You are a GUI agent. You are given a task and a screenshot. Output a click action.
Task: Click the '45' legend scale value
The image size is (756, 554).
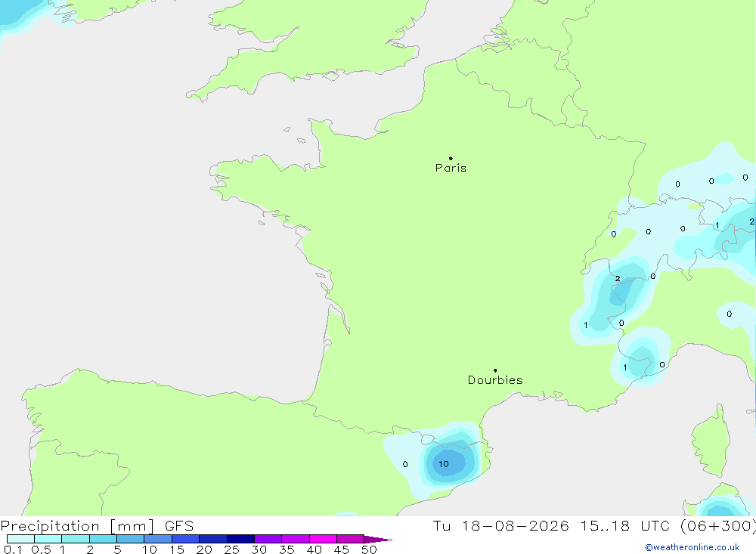click(342, 549)
